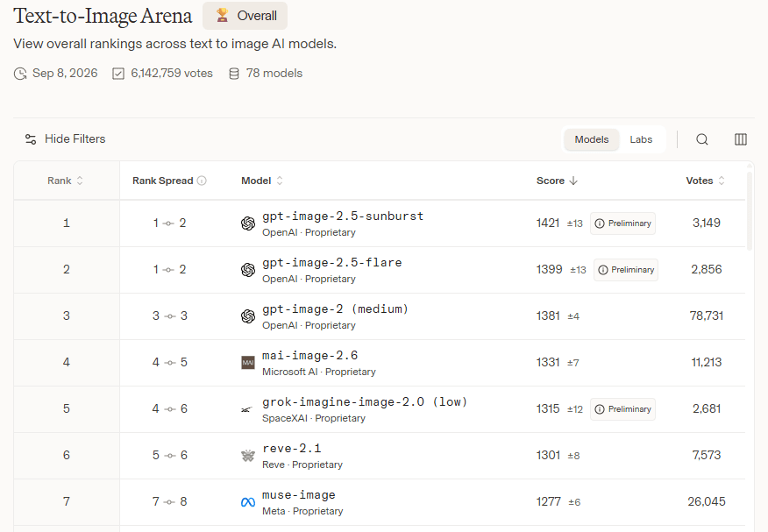Click info icon in grok Preliminary badge
Image resolution: width=768 pixels, height=532 pixels.
tap(600, 409)
